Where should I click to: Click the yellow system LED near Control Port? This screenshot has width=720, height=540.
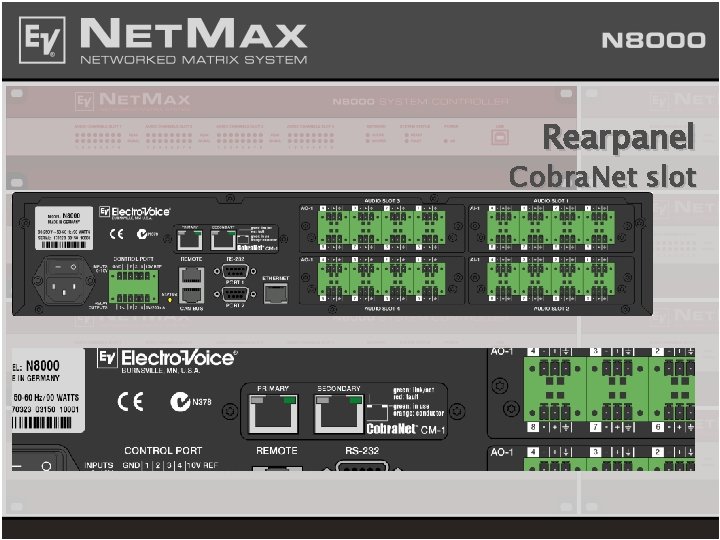coord(170,299)
